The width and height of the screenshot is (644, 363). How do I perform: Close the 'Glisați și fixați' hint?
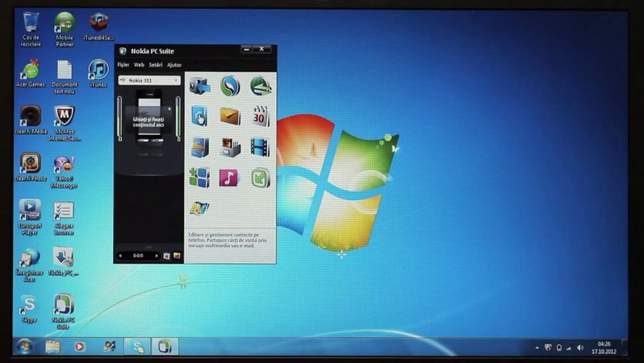170,108
